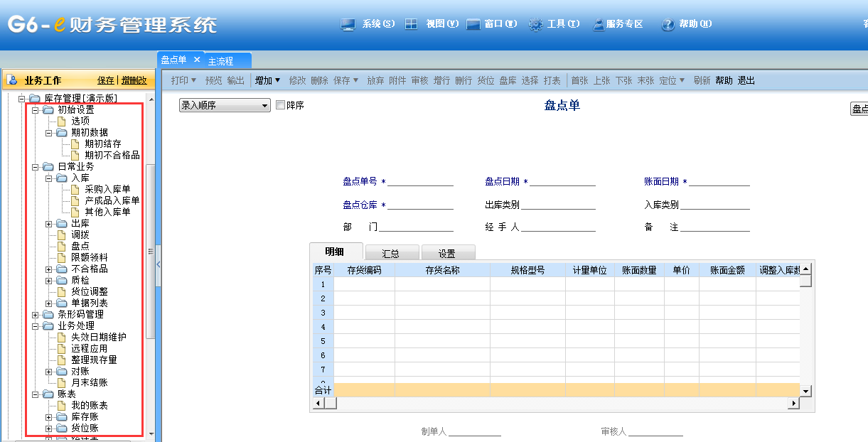Toggle the 降序 checkbox

[x=280, y=105]
